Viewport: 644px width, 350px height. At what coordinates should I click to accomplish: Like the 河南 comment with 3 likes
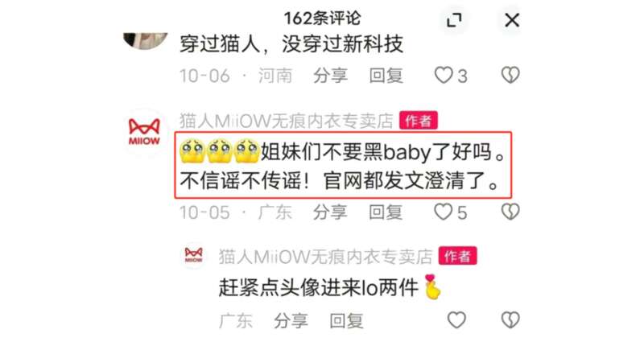pyautogui.click(x=444, y=76)
